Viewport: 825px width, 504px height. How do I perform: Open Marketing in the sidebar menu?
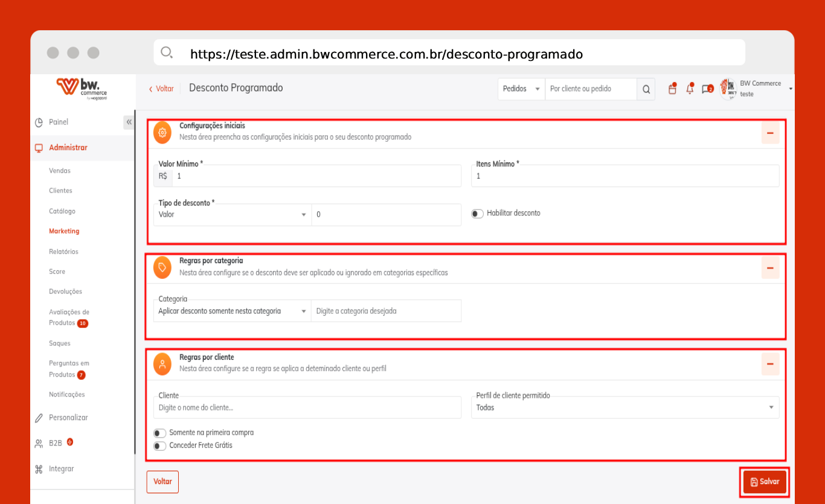(x=64, y=231)
